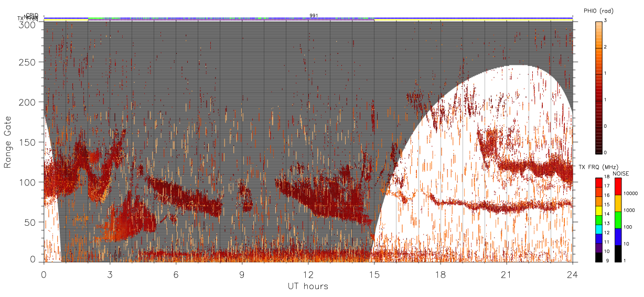644x297 pixels.
Task: Pick the green swatch of NOISE legend
Action: (x=617, y=220)
